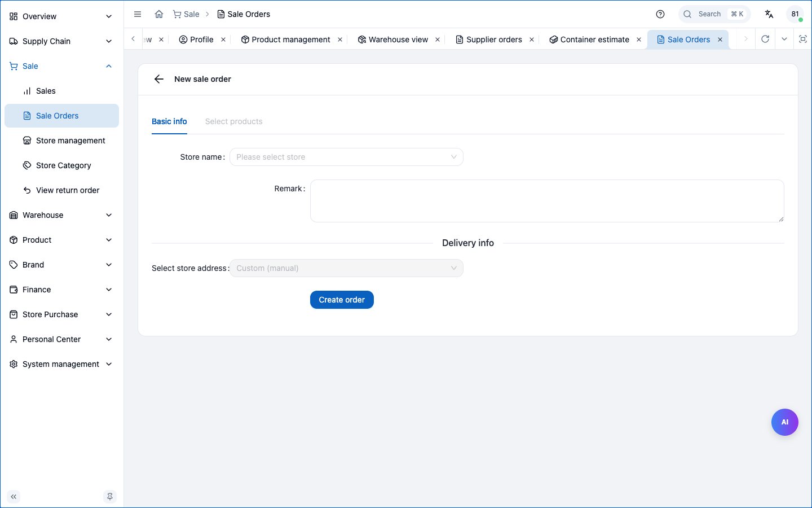This screenshot has height=508, width=812.
Task: Select the Basic info tab
Action: click(169, 121)
